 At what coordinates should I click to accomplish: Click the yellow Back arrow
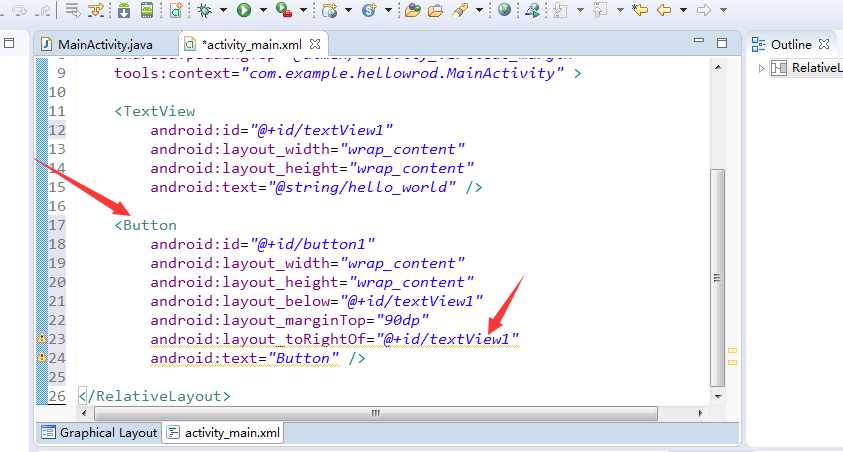tap(664, 10)
